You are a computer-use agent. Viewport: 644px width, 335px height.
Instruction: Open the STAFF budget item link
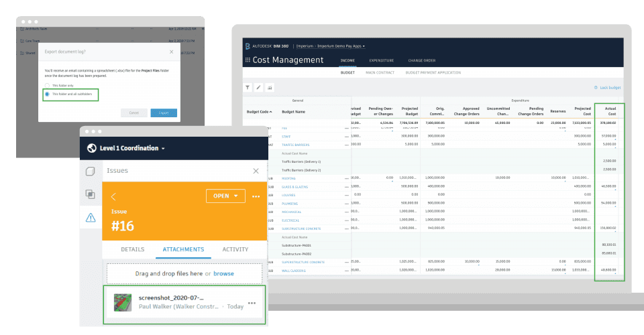click(286, 137)
